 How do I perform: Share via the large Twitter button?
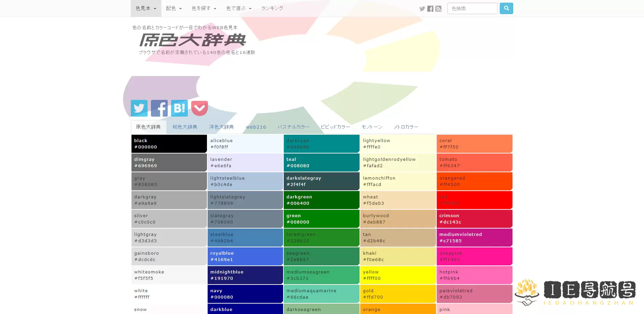(139, 108)
